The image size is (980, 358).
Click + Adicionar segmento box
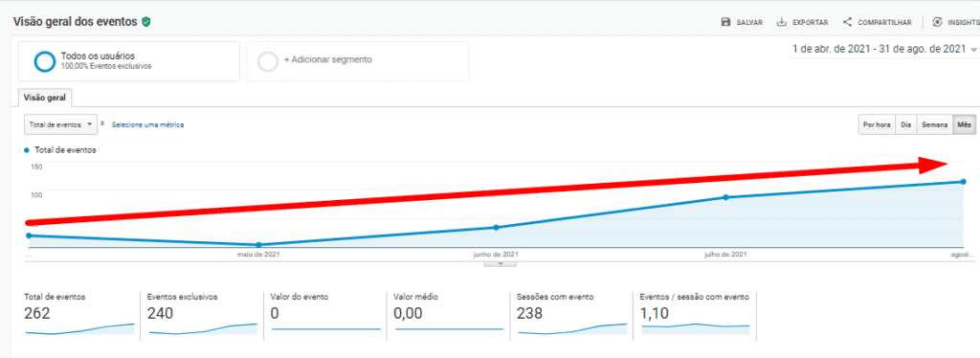[358, 61]
